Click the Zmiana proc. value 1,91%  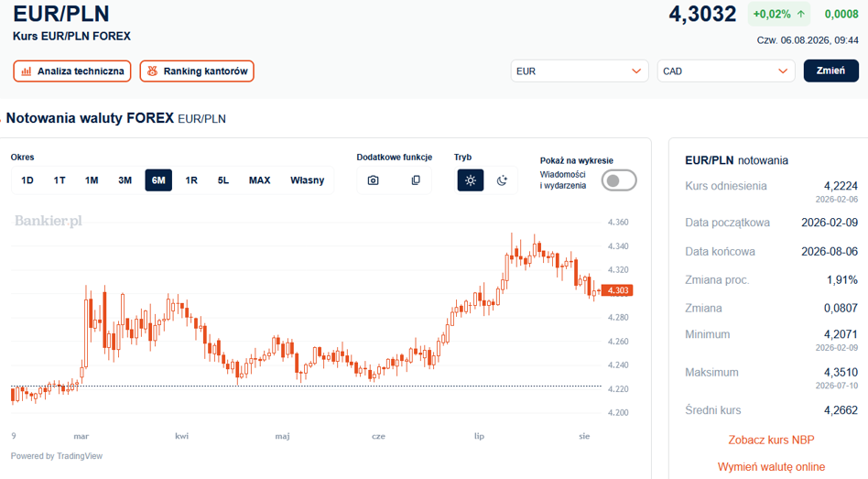(842, 280)
